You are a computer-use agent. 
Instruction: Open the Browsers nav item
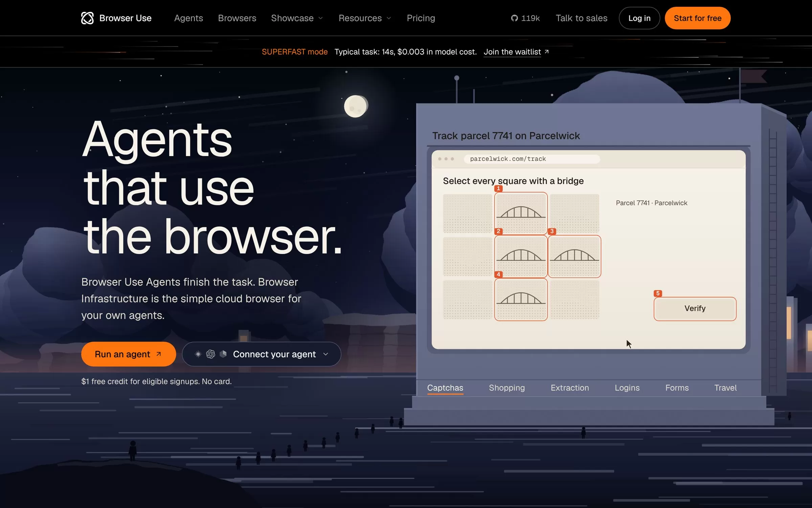(237, 18)
